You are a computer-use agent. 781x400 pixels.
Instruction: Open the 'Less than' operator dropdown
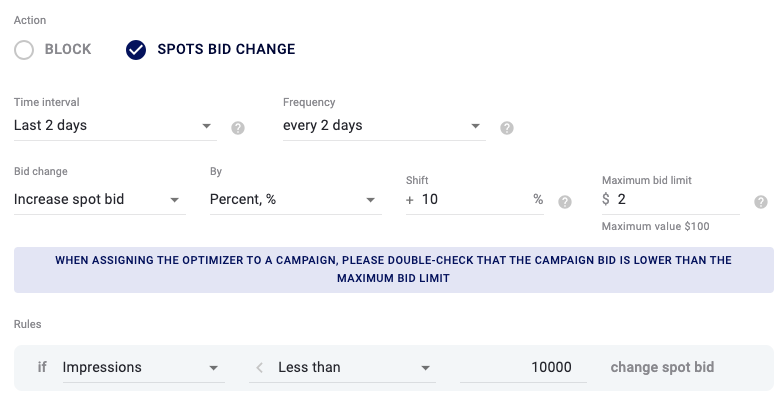pyautogui.click(x=342, y=368)
